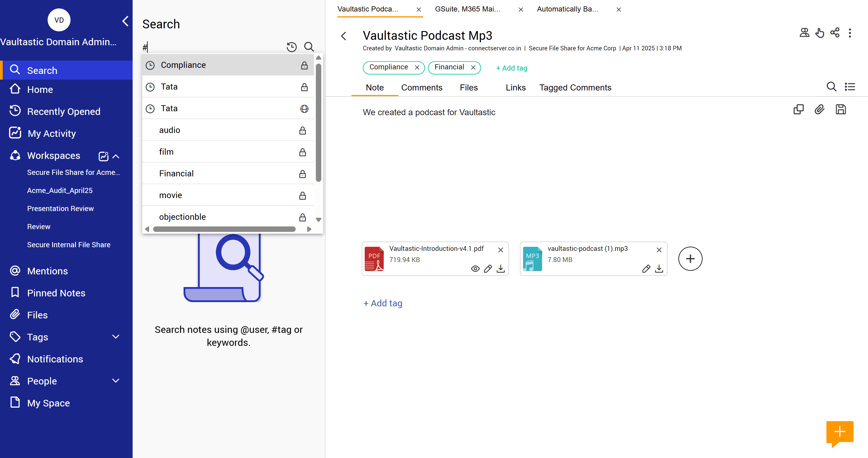The image size is (868, 458).
Task: Collapse the Workspaces list
Action: [115, 156]
